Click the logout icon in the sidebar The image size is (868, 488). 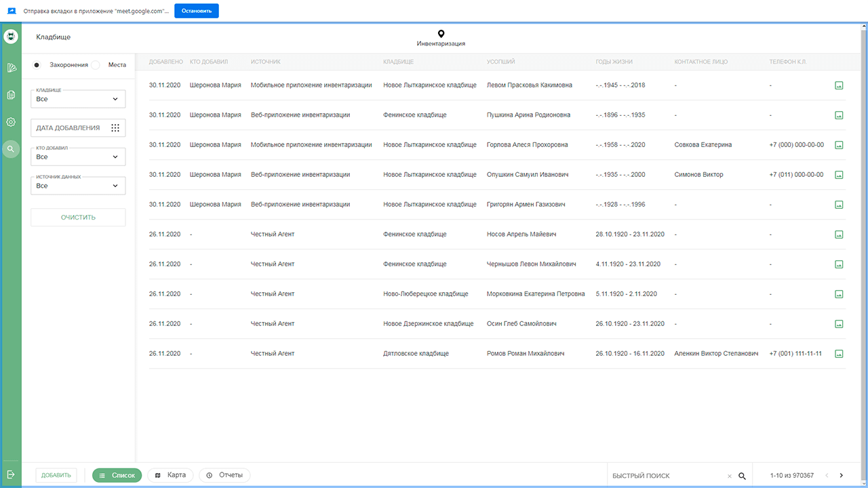(11, 474)
